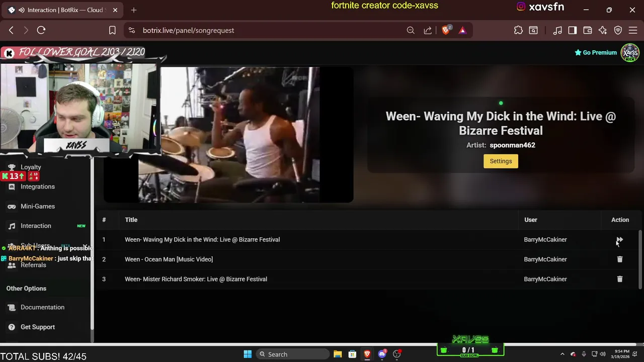The height and width of the screenshot is (362, 644).
Task: Open browser media playlist note icon
Action: pyautogui.click(x=557, y=30)
